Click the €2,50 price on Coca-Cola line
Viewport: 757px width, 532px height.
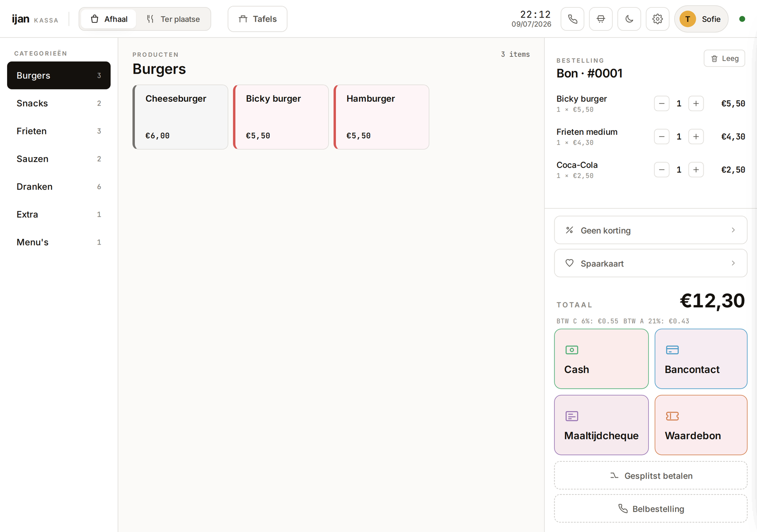[733, 170]
